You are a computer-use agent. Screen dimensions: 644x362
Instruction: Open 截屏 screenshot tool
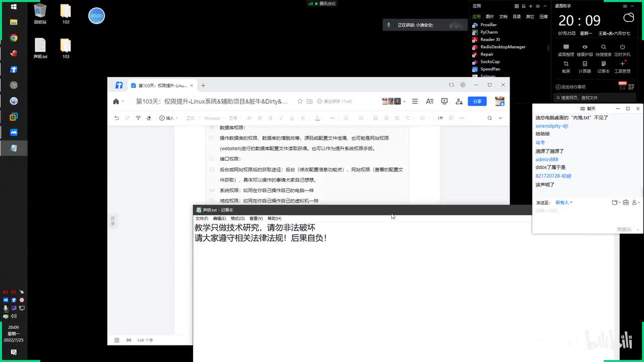[566, 67]
